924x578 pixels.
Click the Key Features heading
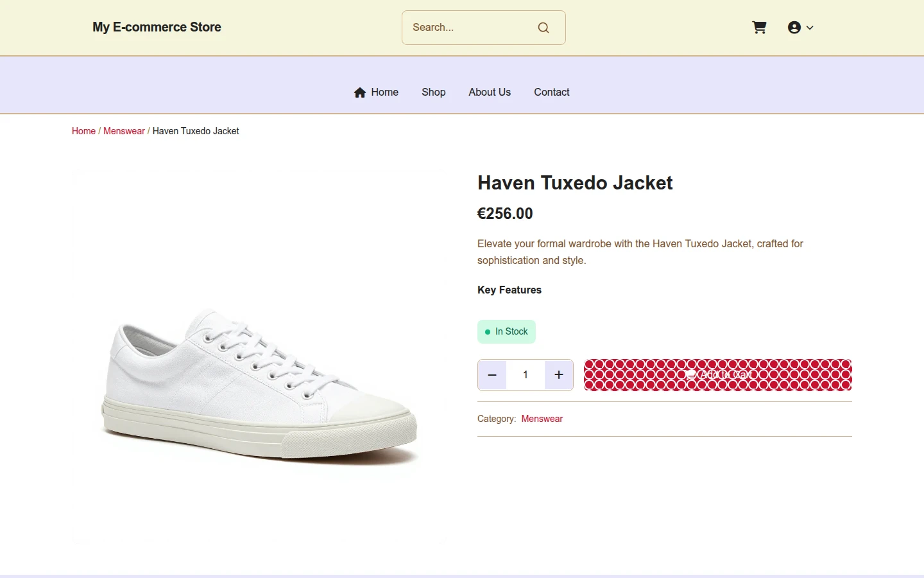(x=509, y=290)
